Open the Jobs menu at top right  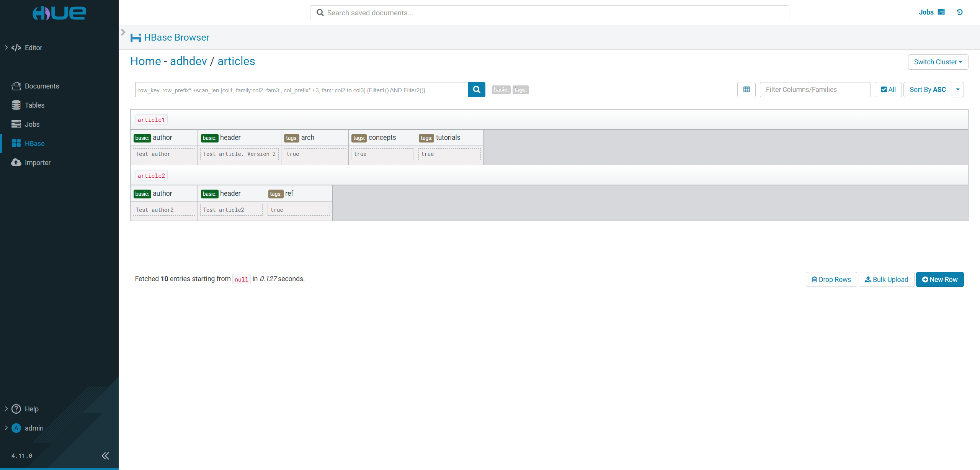pyautogui.click(x=927, y=12)
